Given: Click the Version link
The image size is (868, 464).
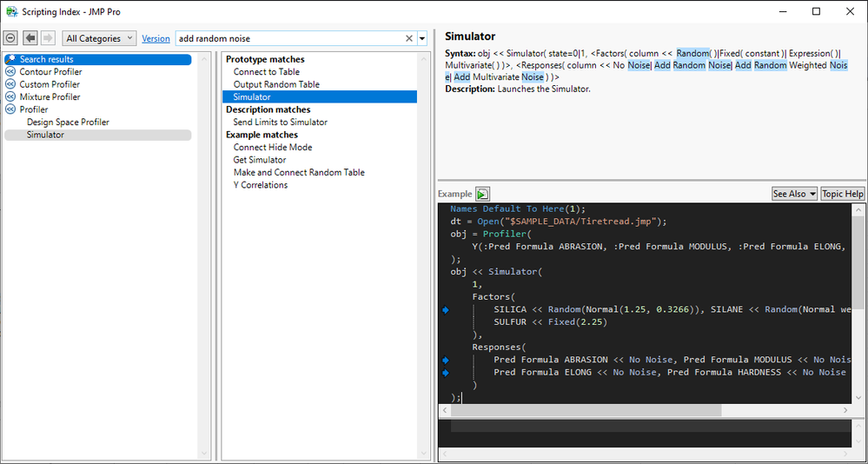Looking at the screenshot, I should click(156, 38).
